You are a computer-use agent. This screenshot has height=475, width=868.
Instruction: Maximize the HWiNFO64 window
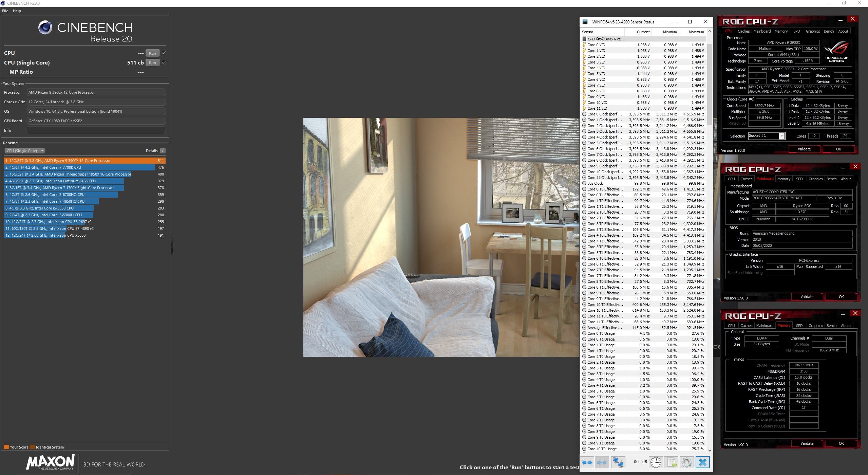(690, 22)
